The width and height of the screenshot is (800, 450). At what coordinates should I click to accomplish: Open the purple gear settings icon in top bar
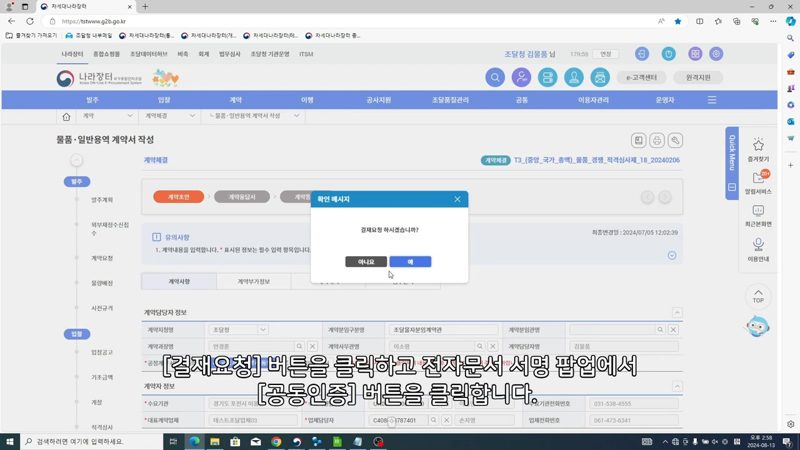[x=716, y=54]
